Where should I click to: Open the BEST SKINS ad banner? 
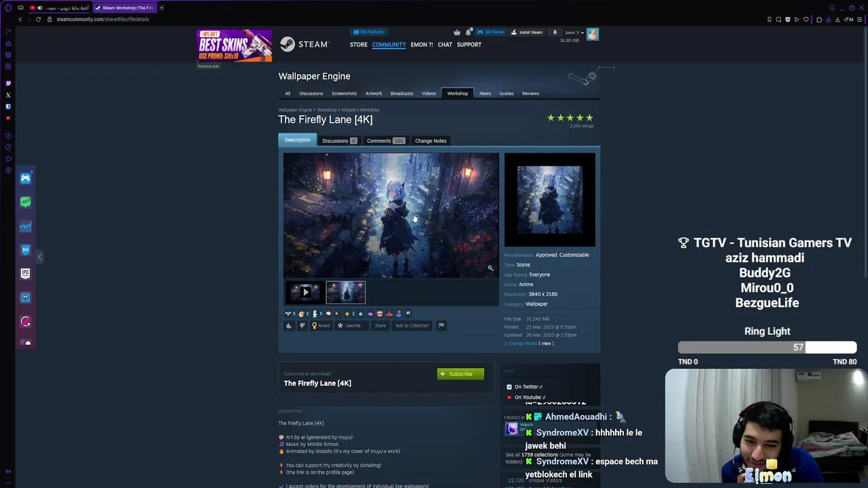(x=234, y=45)
